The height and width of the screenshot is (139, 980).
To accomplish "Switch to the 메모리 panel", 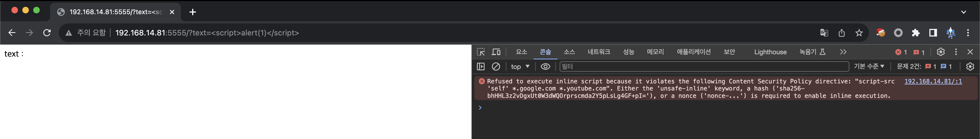I will click(x=655, y=52).
